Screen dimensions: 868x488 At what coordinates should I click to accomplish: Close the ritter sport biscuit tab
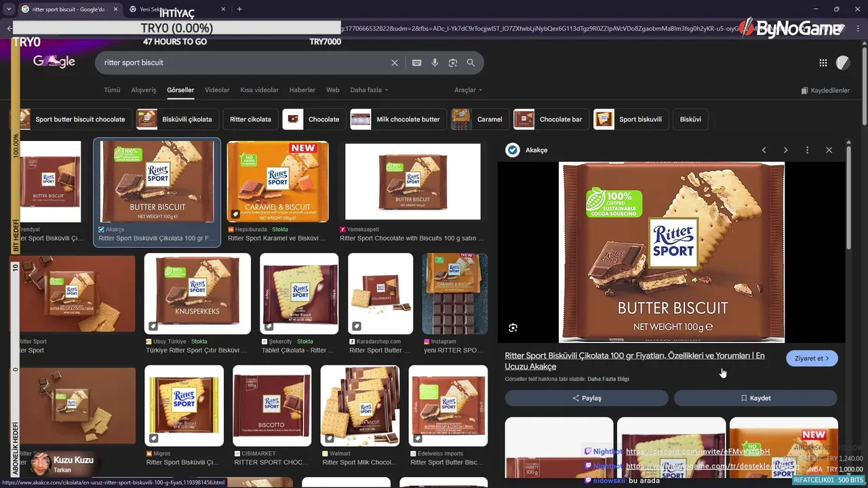tap(115, 9)
